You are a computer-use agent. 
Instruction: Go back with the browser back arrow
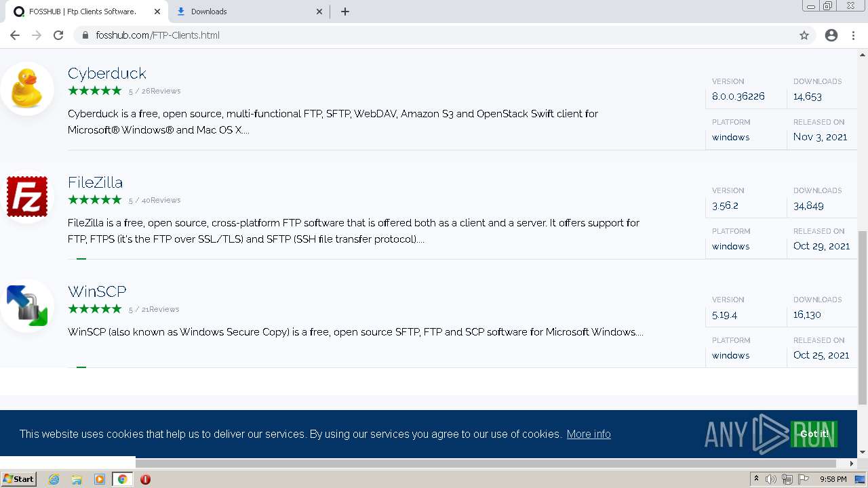15,35
